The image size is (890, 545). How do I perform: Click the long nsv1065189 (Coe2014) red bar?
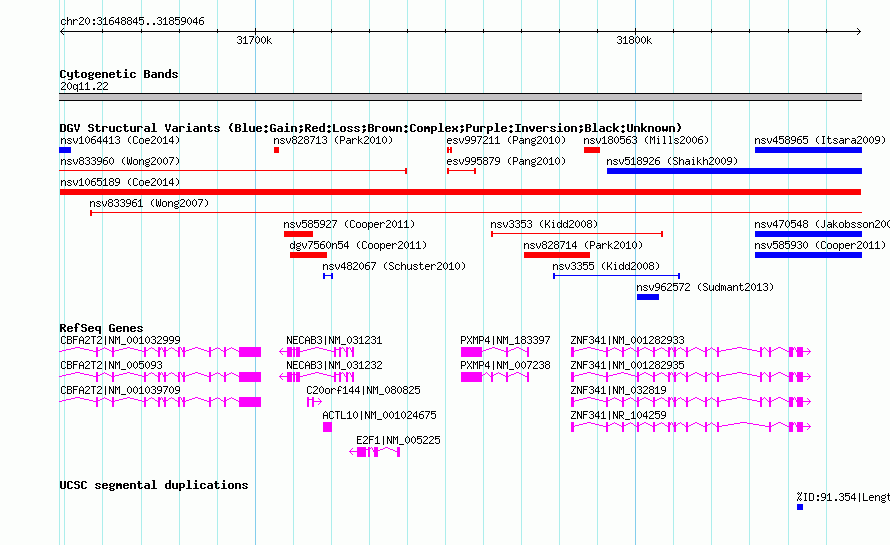(460, 192)
